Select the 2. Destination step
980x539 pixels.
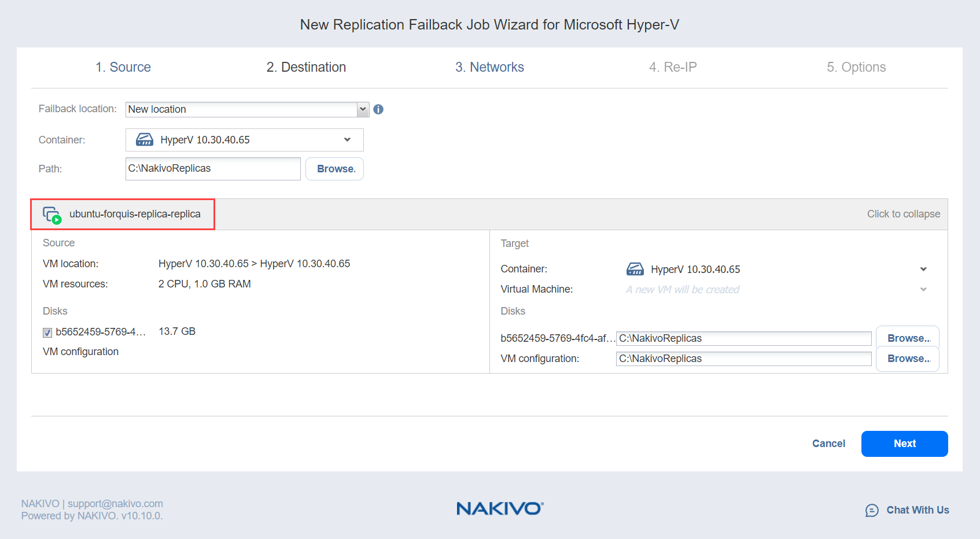[x=306, y=67]
